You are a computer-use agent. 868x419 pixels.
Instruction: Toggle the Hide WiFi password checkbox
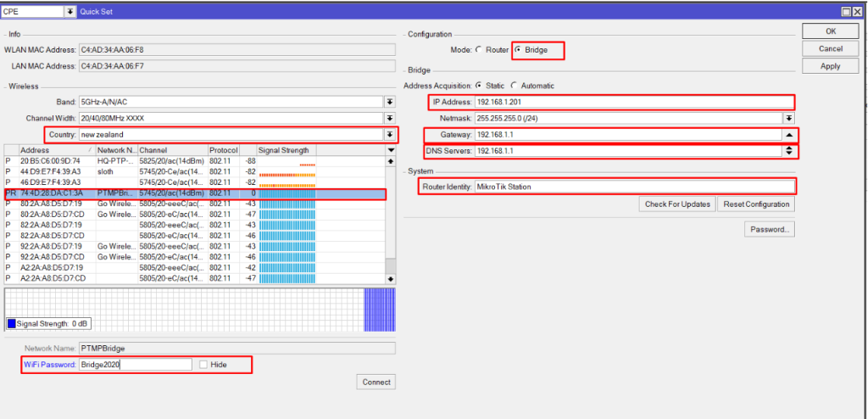[x=203, y=365]
